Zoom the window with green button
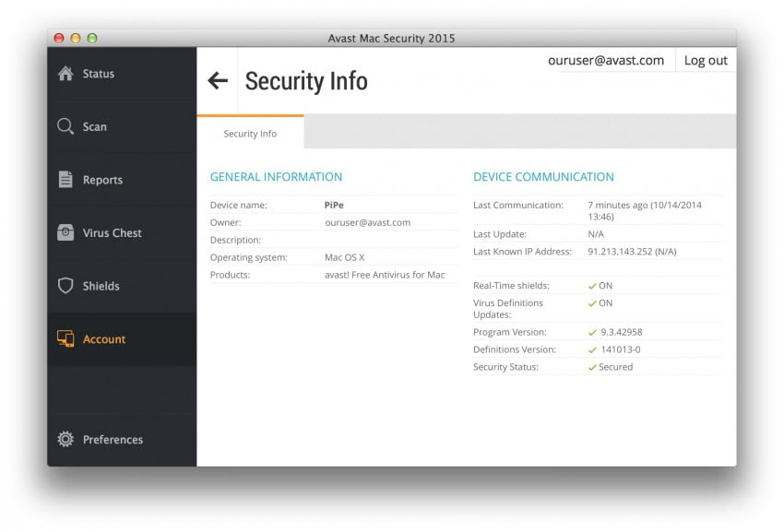Image resolution: width=784 pixels, height=532 pixels. coord(92,38)
